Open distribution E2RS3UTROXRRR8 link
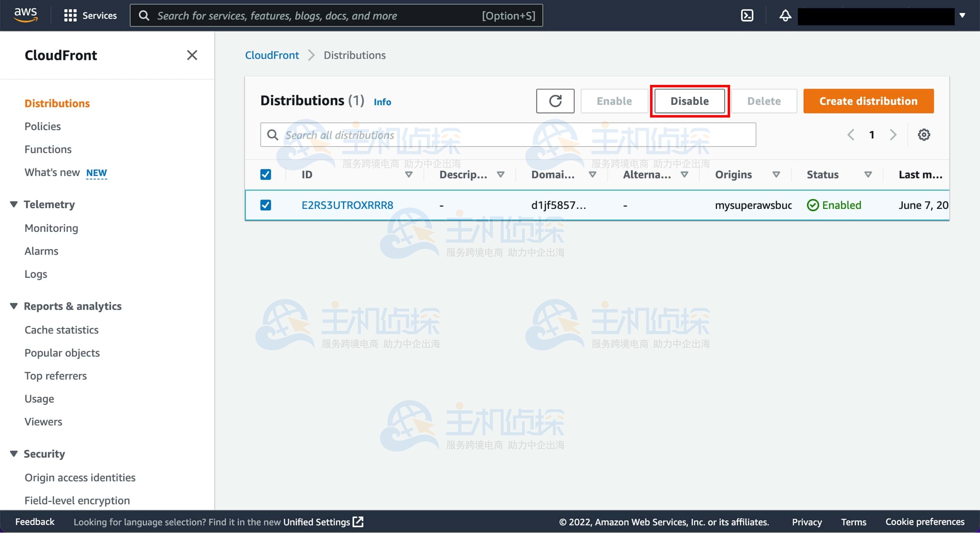 tap(347, 205)
